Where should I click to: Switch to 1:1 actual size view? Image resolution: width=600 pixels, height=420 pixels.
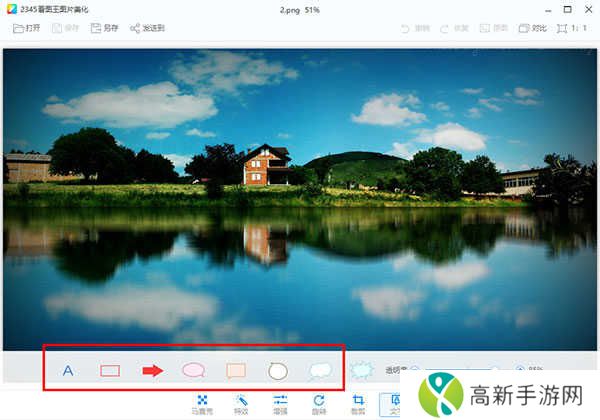click(574, 28)
